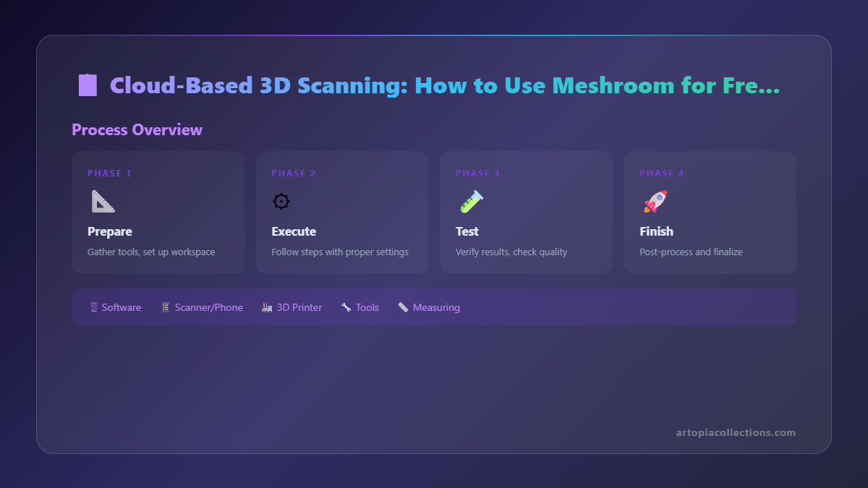Image resolution: width=868 pixels, height=488 pixels.
Task: Click the Software icon in the tools bar
Action: (x=93, y=307)
